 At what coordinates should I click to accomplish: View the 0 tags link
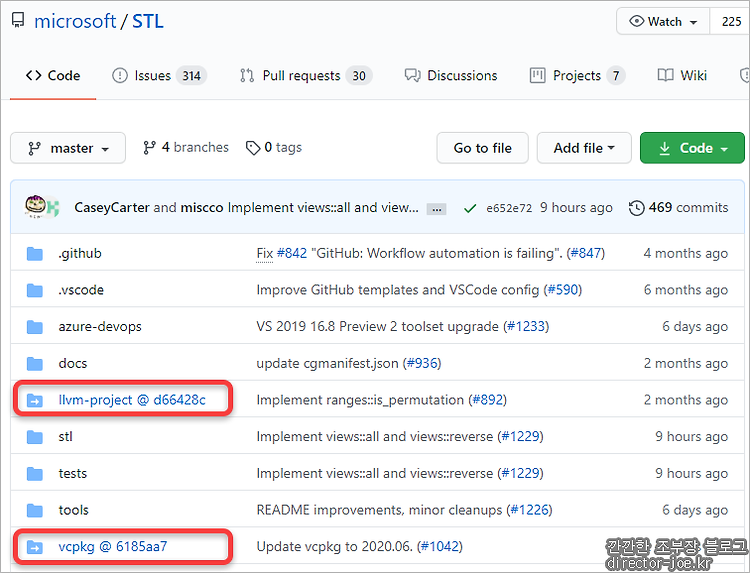(274, 147)
